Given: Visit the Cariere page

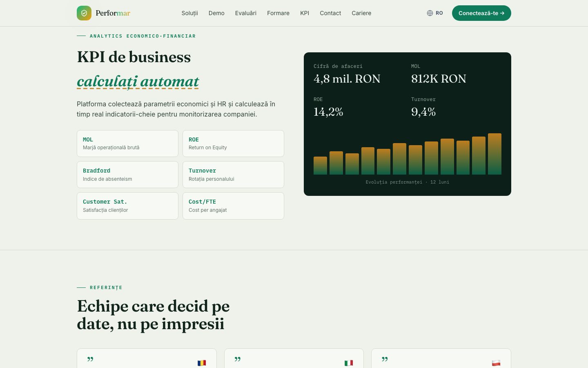Looking at the screenshot, I should click(x=361, y=13).
